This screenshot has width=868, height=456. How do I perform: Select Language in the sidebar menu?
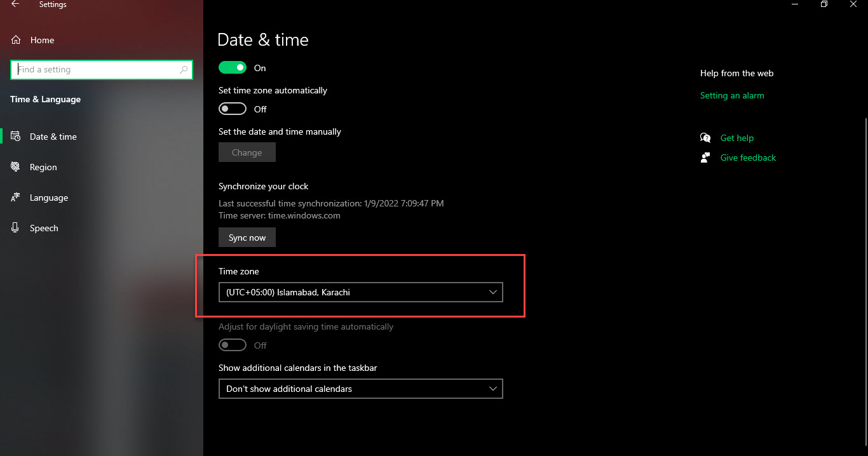[x=49, y=198]
